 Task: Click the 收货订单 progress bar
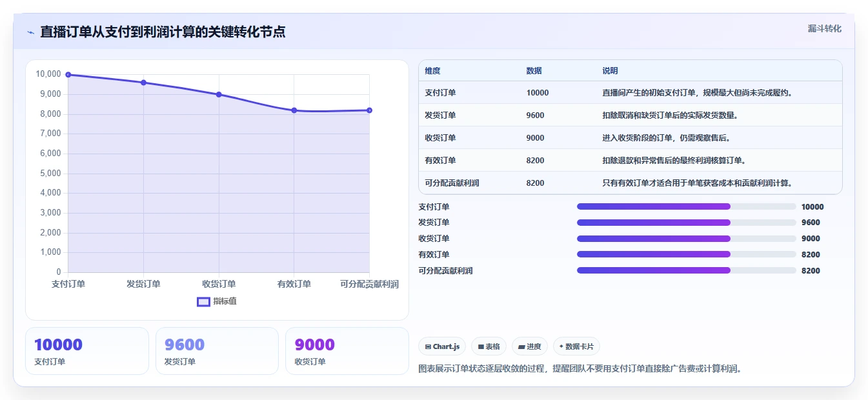(x=686, y=238)
